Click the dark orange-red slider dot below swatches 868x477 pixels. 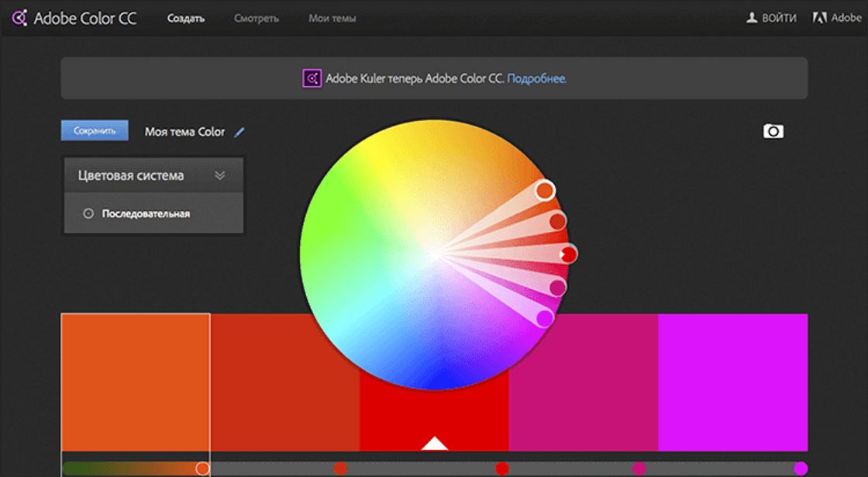[x=340, y=468]
